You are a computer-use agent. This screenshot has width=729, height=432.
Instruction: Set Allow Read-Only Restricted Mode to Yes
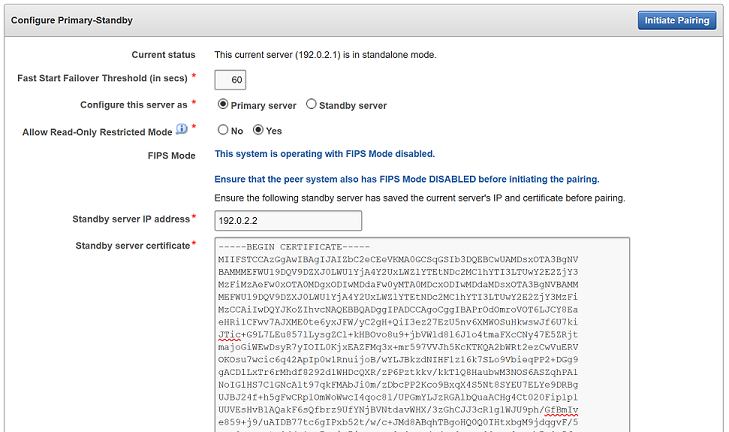258,130
